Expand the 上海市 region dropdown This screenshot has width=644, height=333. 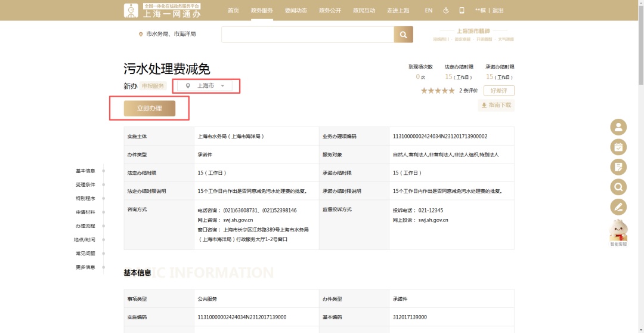pos(206,86)
